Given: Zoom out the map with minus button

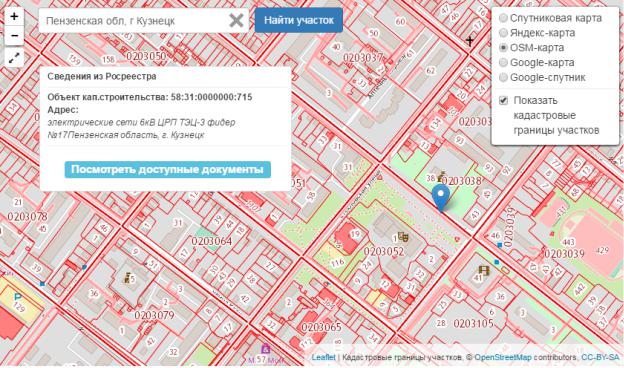Looking at the screenshot, I should pos(14,36).
